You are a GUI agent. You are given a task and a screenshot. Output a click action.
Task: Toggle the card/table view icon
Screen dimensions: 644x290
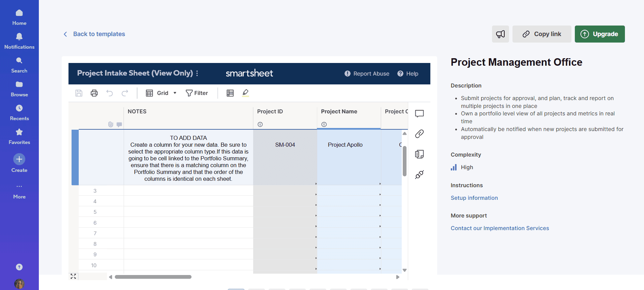tap(230, 93)
